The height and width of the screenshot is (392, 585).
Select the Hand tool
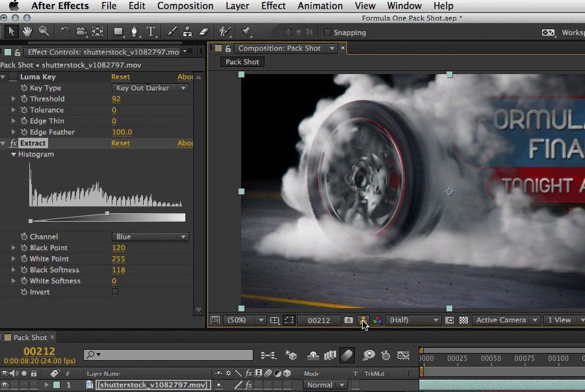click(x=27, y=31)
